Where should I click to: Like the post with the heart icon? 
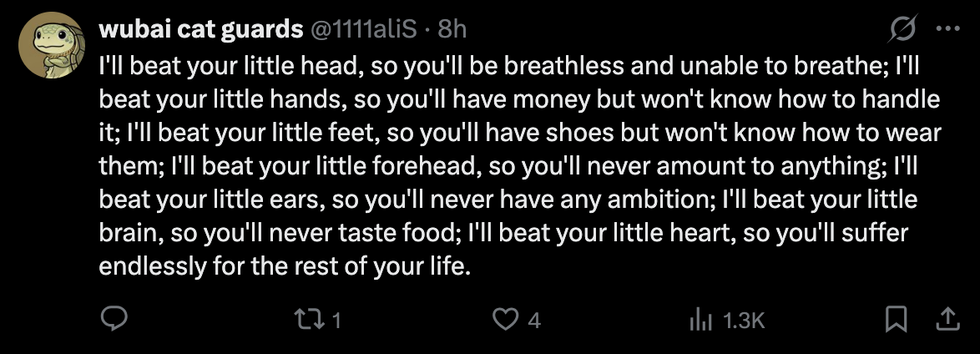click(x=505, y=318)
